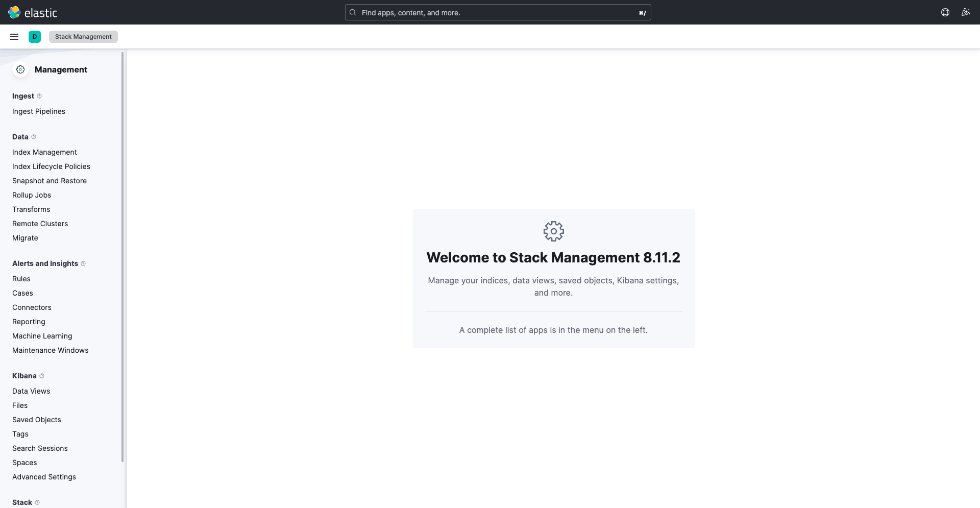This screenshot has height=508, width=980.
Task: Click the info icon next to Data
Action: [34, 137]
